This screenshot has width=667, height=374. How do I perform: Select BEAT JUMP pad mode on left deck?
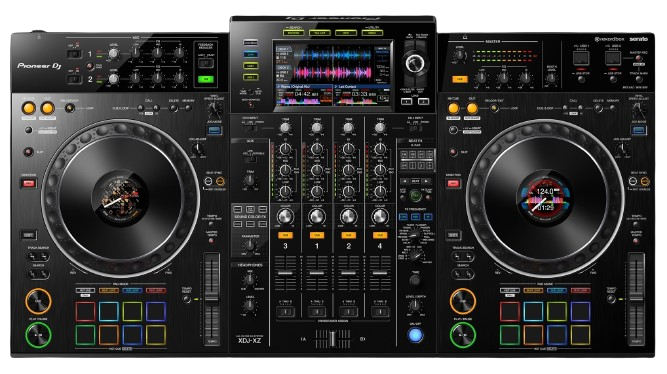[x=156, y=291]
